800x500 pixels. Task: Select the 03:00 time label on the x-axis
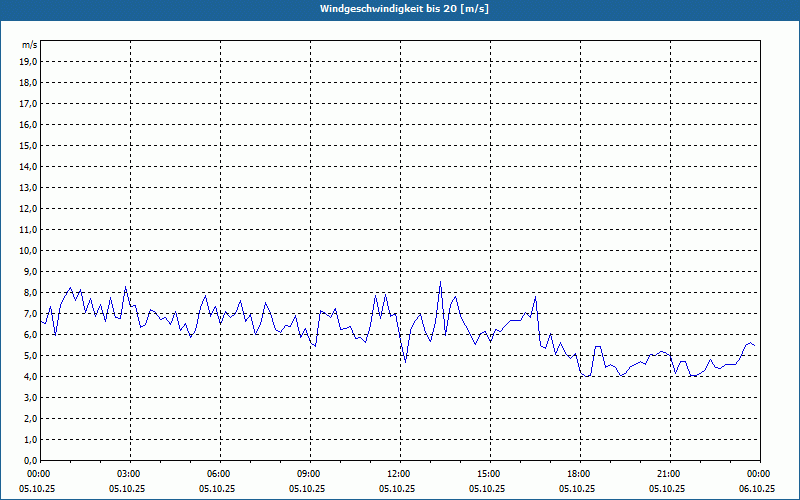pos(129,474)
